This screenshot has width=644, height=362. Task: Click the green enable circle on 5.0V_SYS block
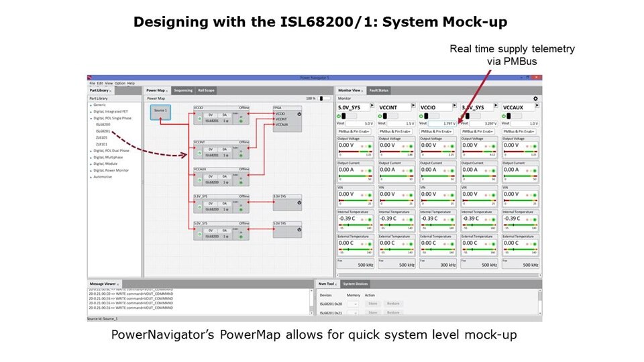pos(200,235)
